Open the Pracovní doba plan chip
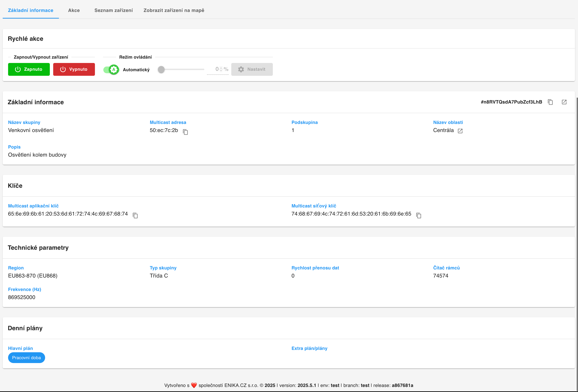This screenshot has height=392, width=578. tap(26, 358)
